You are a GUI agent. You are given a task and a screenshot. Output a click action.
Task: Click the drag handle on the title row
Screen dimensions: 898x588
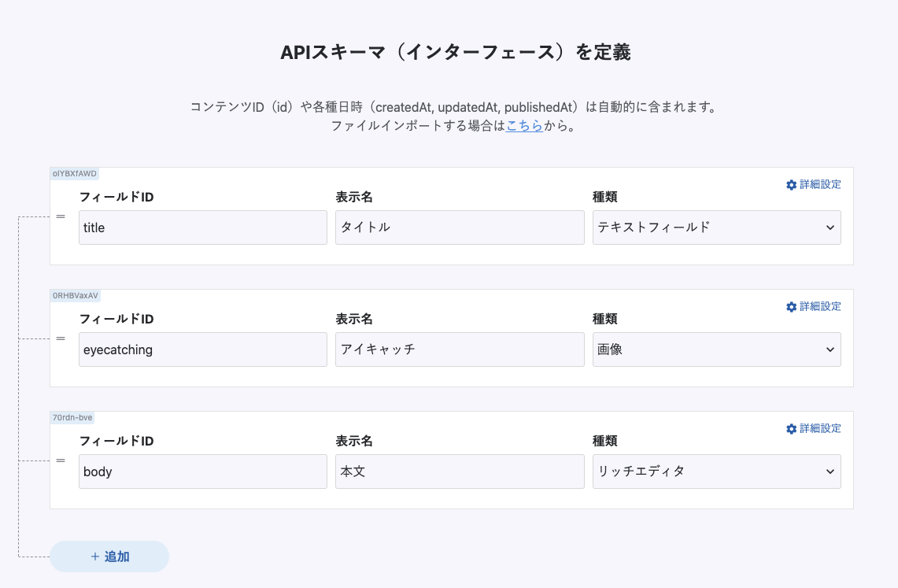click(x=61, y=216)
